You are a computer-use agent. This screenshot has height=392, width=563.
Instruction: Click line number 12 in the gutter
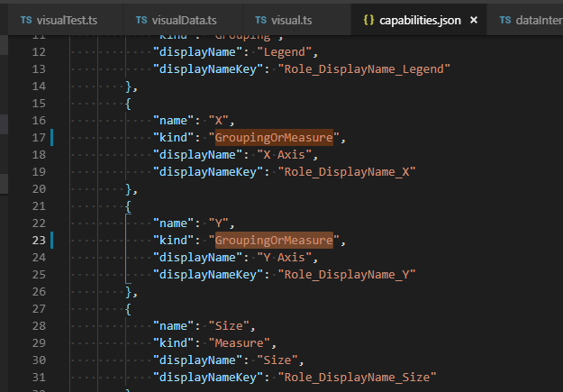point(39,52)
